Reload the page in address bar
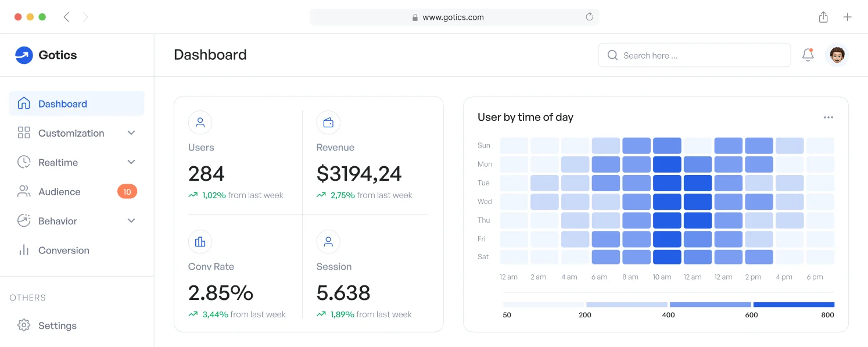 pos(589,17)
